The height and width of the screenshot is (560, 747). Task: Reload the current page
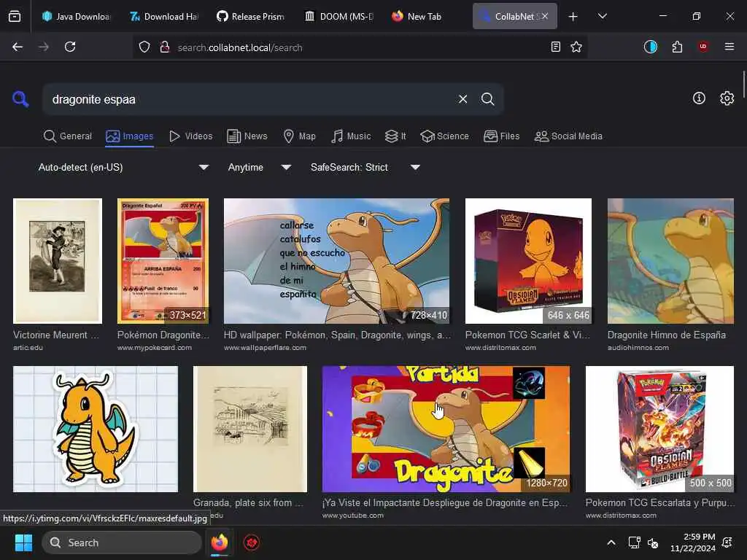point(70,47)
